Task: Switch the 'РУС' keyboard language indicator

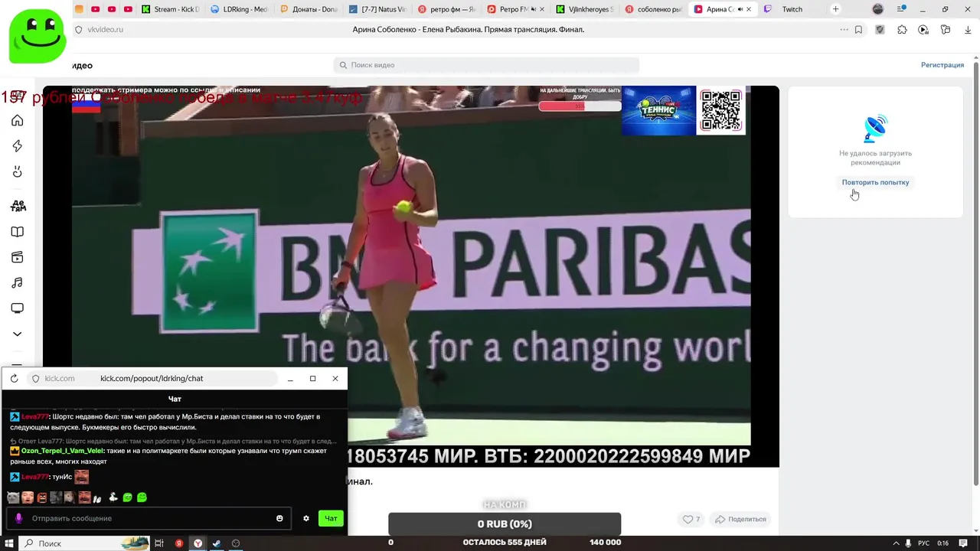Action: 924,543
